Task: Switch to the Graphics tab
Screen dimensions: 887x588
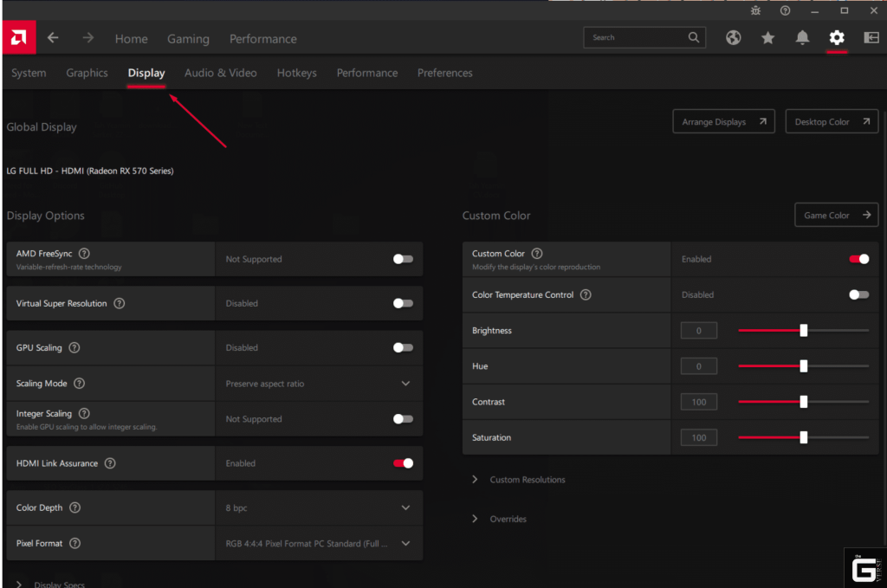Action: click(x=87, y=73)
